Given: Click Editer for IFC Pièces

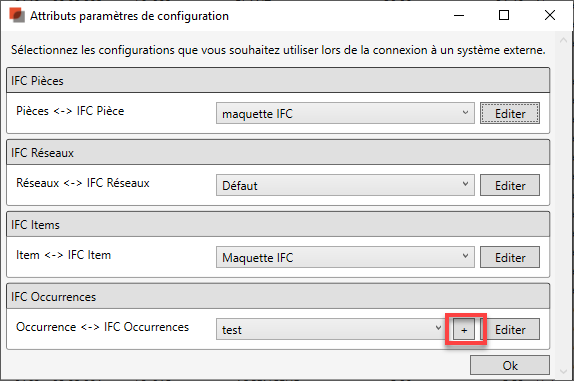Looking at the screenshot, I should (510, 113).
